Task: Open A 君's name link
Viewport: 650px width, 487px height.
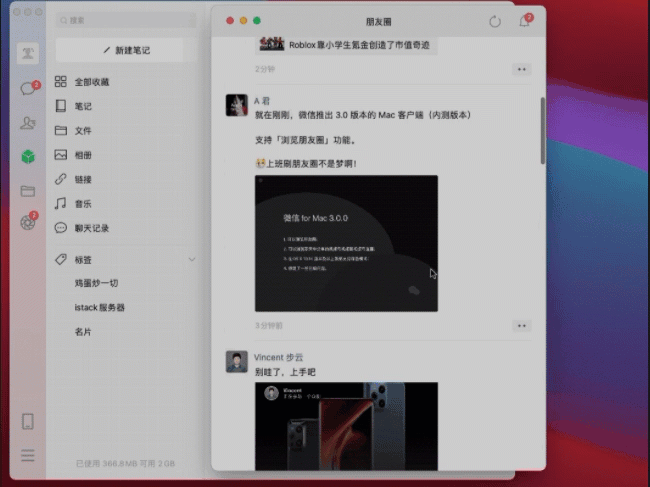Action: (262, 101)
